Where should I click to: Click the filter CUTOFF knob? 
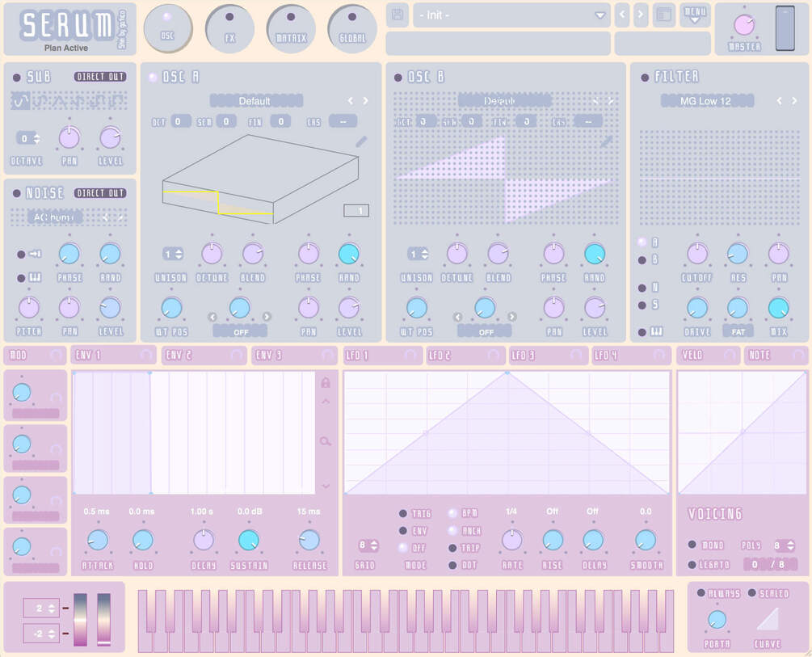pos(697,254)
